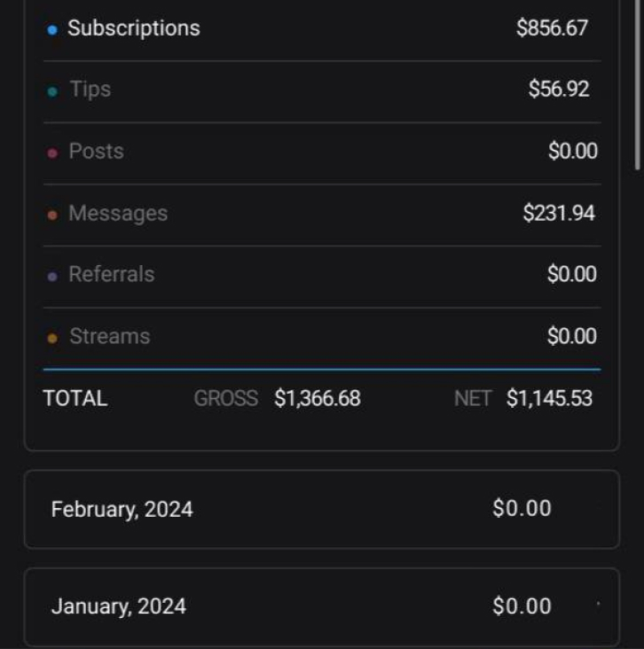Click the $856.67 Subscriptions amount
644x649 pixels.
[552, 28]
